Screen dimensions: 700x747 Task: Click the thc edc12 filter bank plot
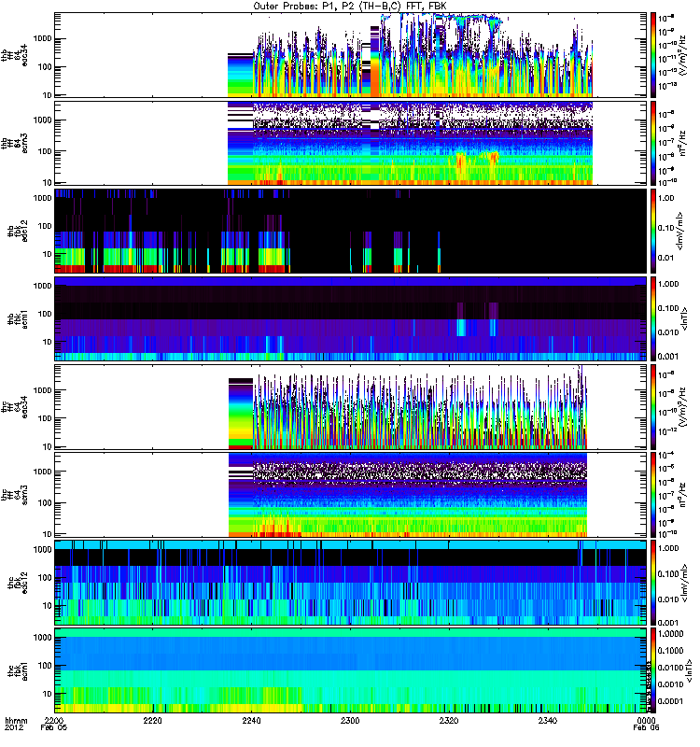click(x=350, y=582)
